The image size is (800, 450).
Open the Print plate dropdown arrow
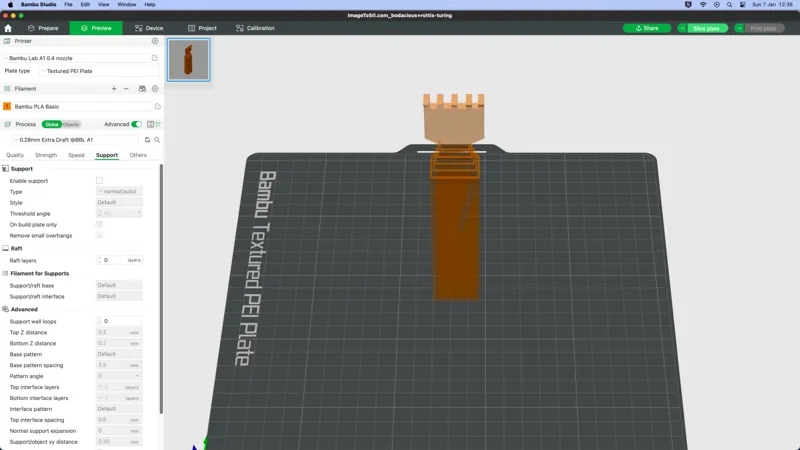pos(739,28)
